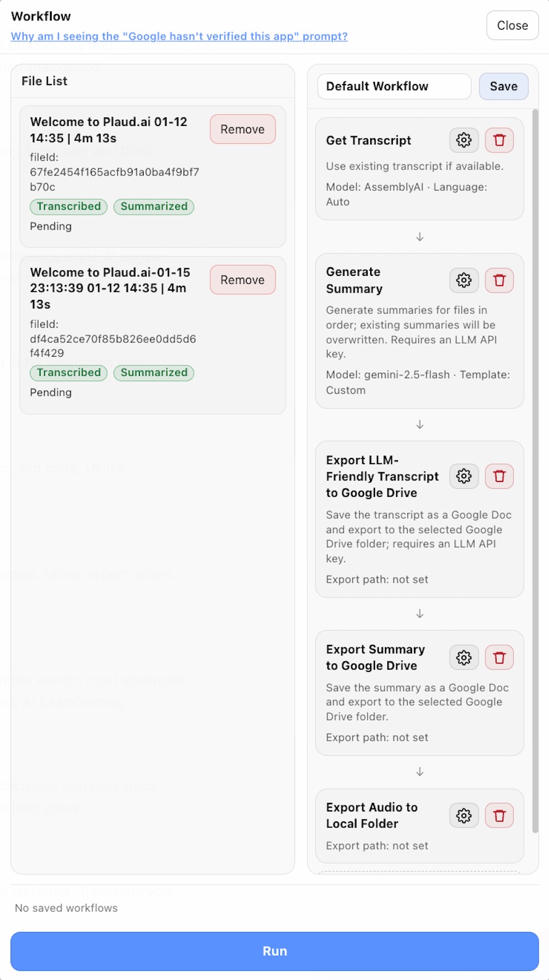Screen dimensions: 549x980
Task: Edit the Default Workflow name field
Action: click(x=394, y=86)
